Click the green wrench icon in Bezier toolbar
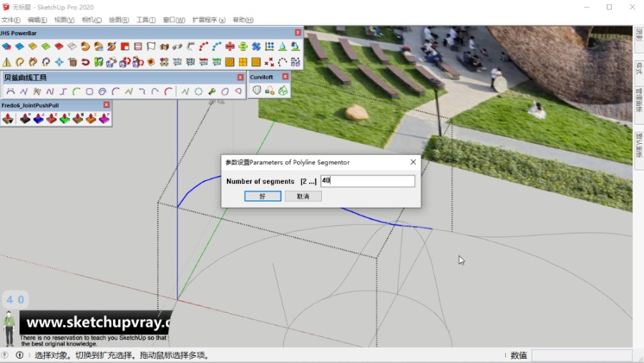The height and width of the screenshot is (363, 644). pos(212,91)
